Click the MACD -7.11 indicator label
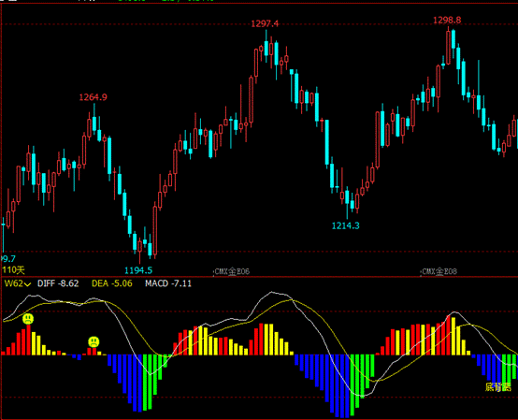The height and width of the screenshot is (420, 518). click(168, 283)
